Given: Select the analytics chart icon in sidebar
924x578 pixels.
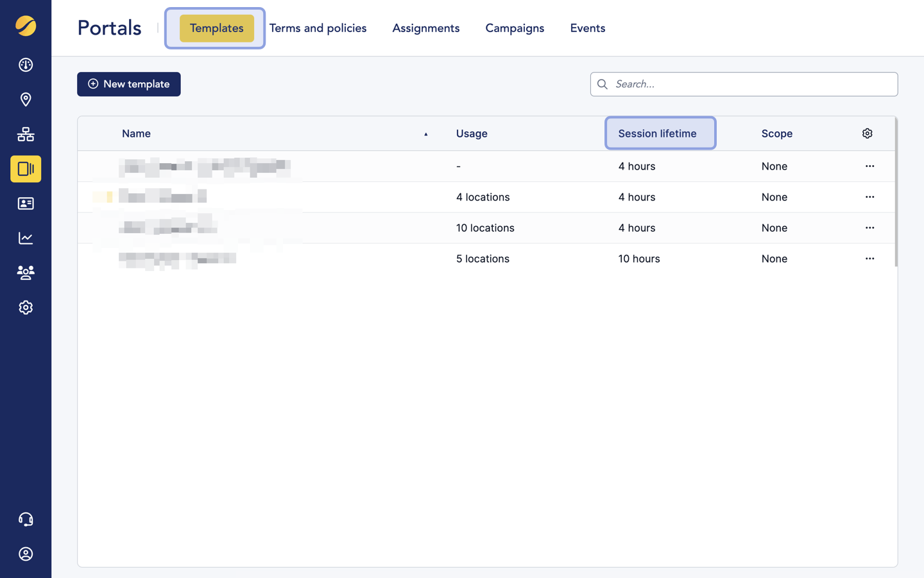Looking at the screenshot, I should pos(26,238).
